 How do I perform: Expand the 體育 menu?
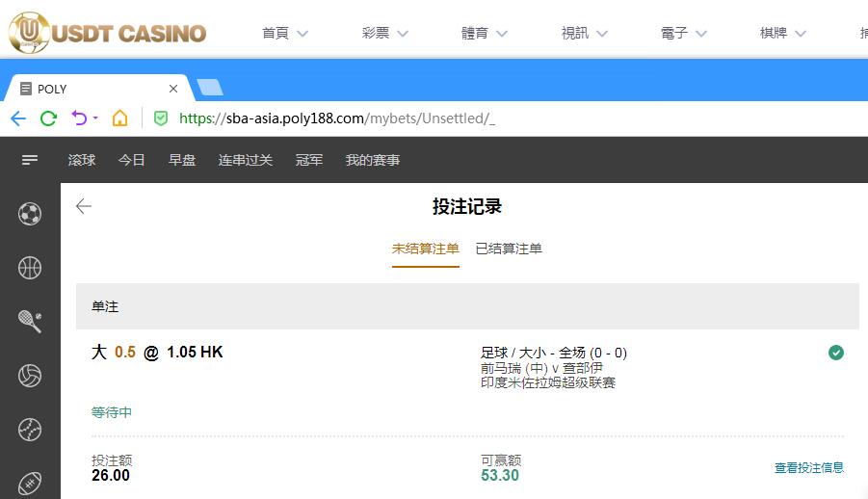pyautogui.click(x=485, y=33)
